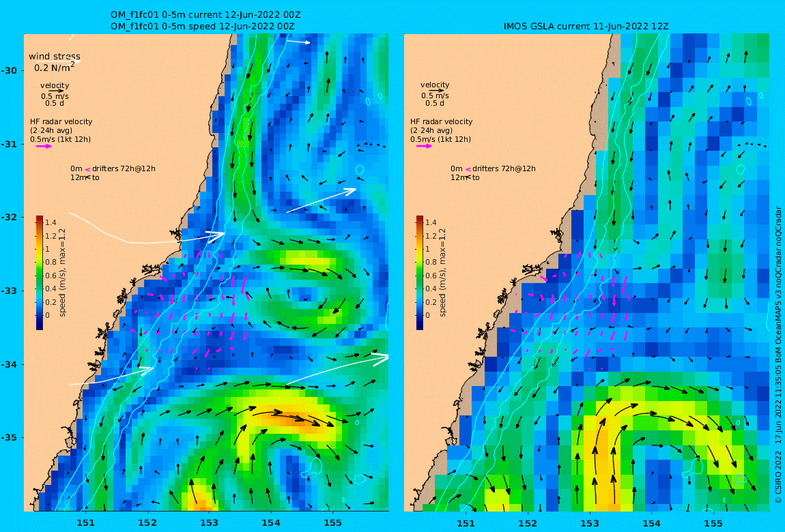Click 'drifters 72h@12h' in left panel
Viewport: 785px width, 532px height.
(x=124, y=168)
